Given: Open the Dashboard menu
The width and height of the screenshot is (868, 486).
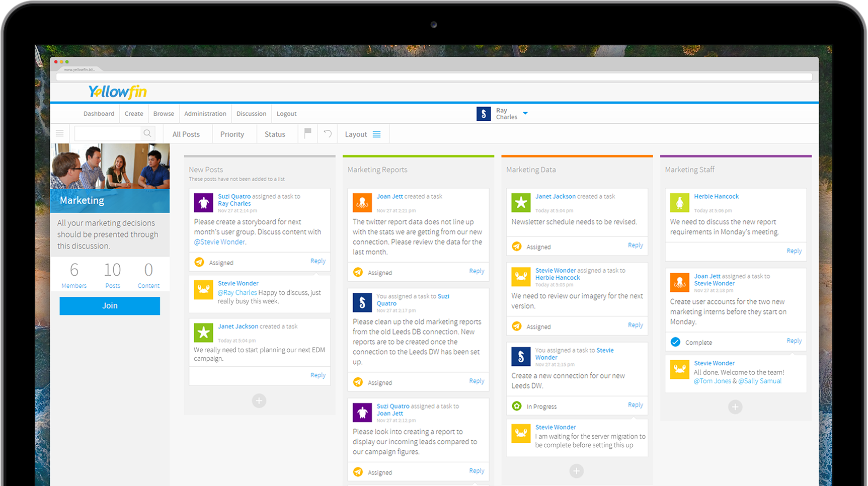Looking at the screenshot, I should tap(99, 114).
